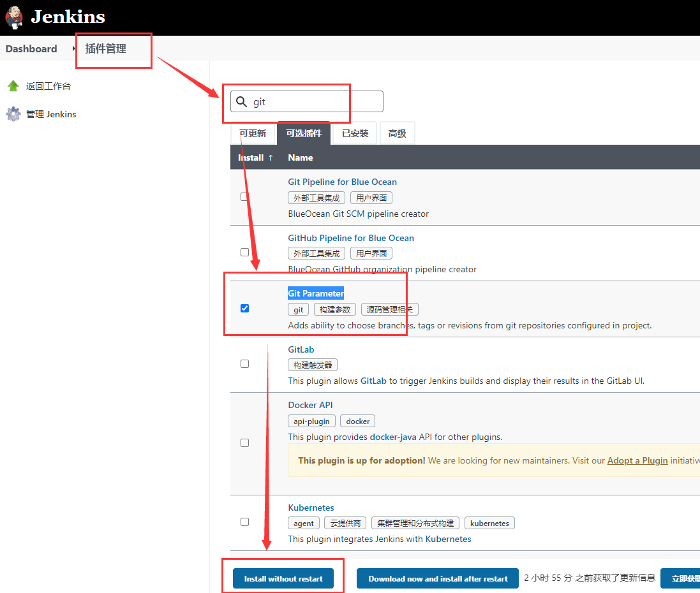Screen dimensions: 700x593
Task: Click the Manage Jenkins gear icon
Action: pos(13,114)
